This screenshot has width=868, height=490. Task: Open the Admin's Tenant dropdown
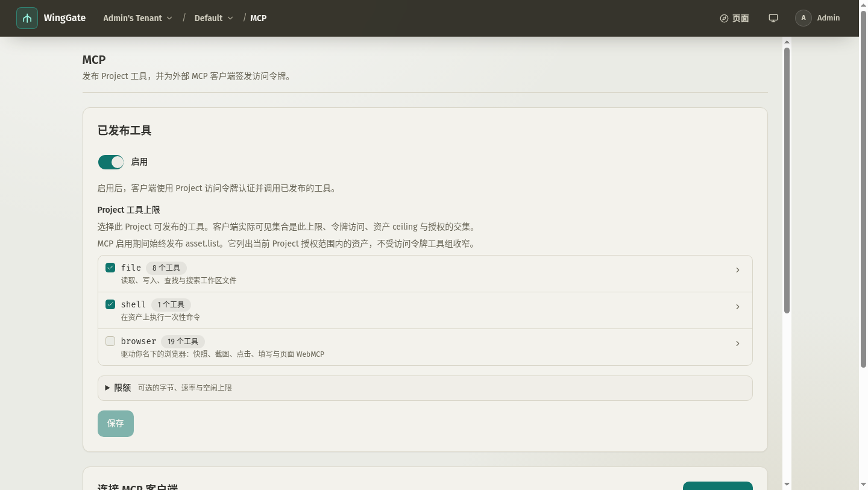(x=137, y=18)
